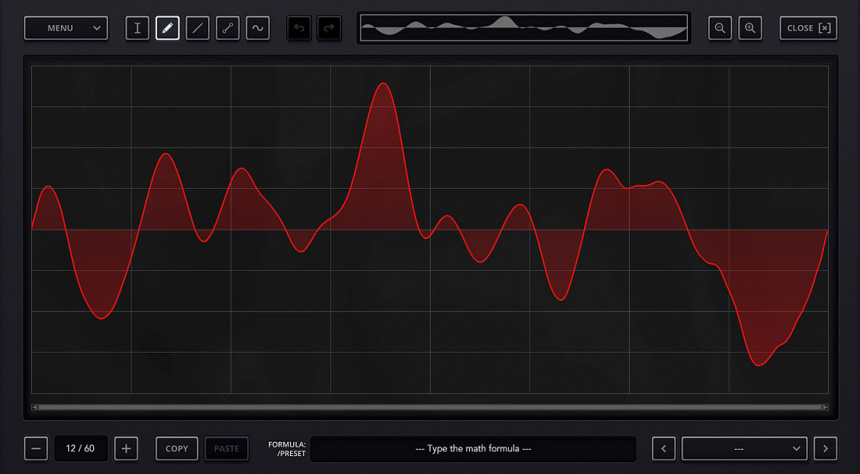Viewport: 860px width, 474px height.
Task: Zoom in with the magnifier plus icon
Action: pyautogui.click(x=750, y=28)
